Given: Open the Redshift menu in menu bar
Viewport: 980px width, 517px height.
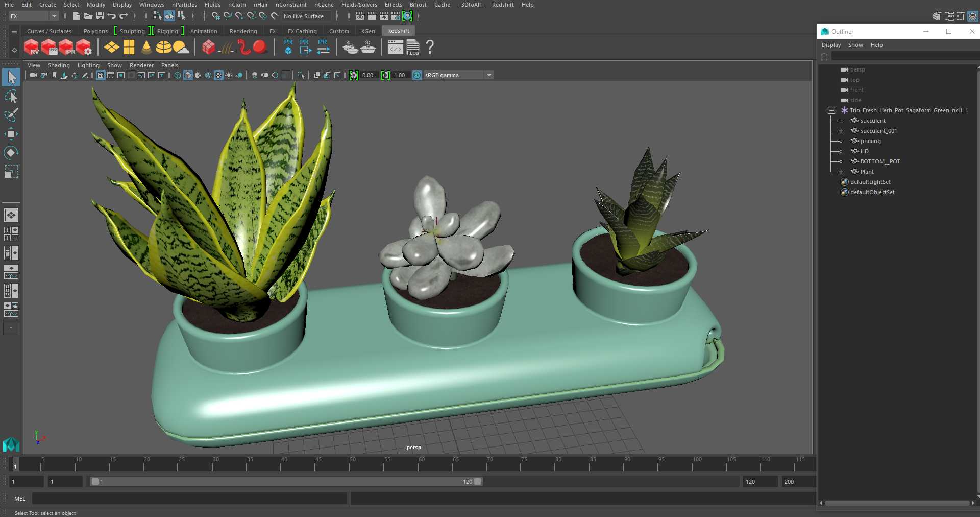Looking at the screenshot, I should click(503, 5).
